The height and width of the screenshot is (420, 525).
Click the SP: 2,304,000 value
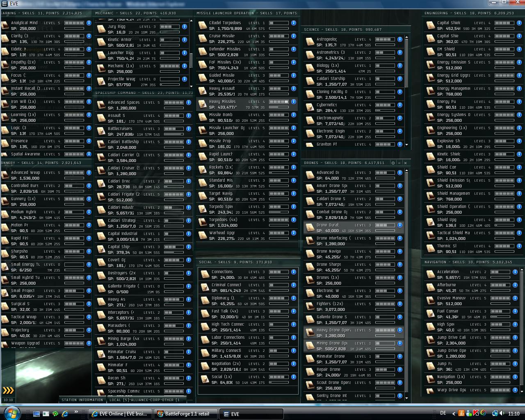click(451, 343)
